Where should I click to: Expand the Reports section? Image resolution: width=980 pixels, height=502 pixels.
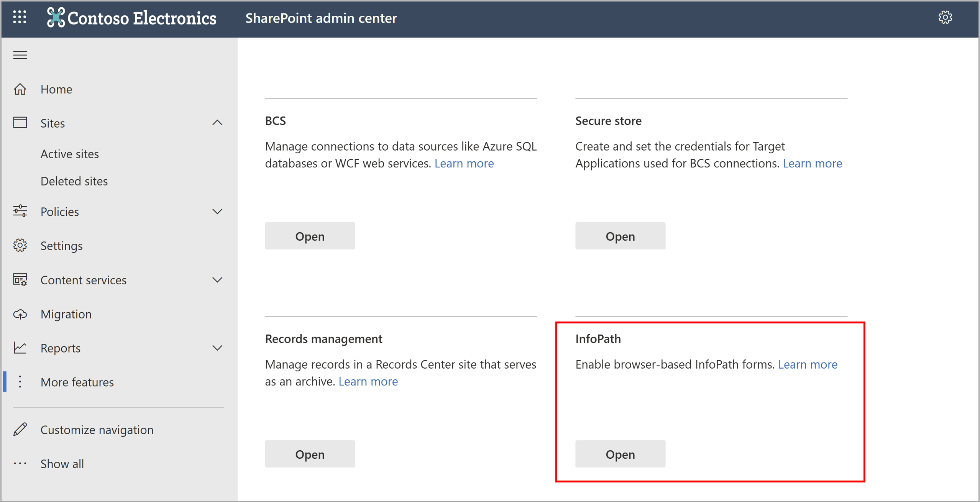[x=217, y=348]
